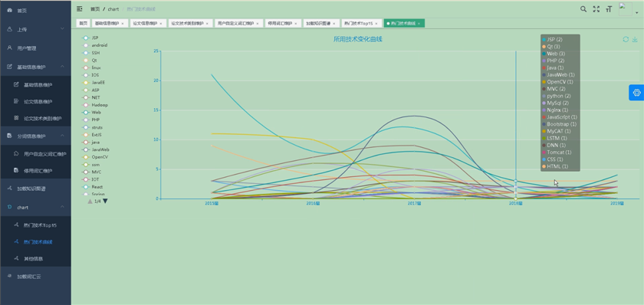Image resolution: width=644 pixels, height=305 pixels.
Task: Click the user avatar image
Action: (625, 9)
